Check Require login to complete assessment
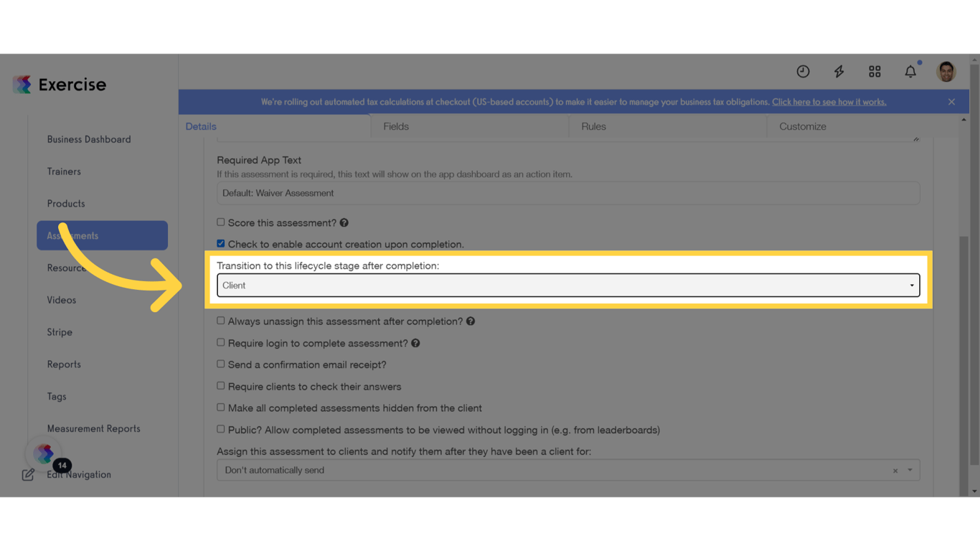Viewport: 980px width, 551px height. pos(221,342)
